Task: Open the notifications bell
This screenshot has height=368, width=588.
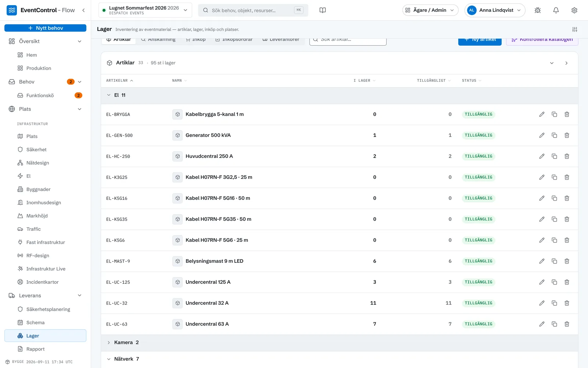Action: click(556, 10)
